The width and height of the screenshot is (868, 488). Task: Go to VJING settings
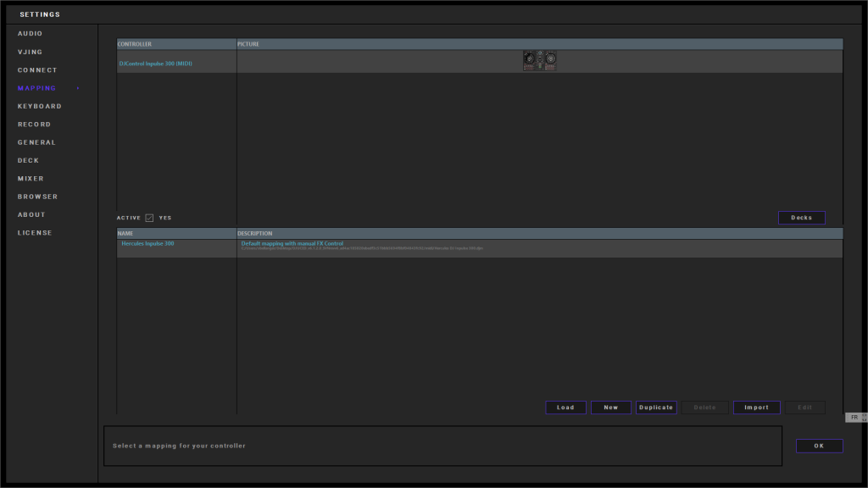pos(31,52)
